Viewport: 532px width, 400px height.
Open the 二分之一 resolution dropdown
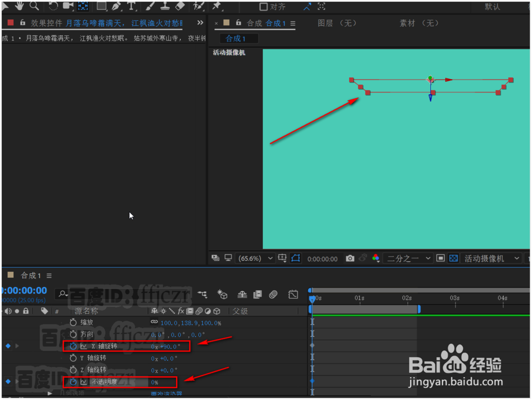click(x=409, y=259)
